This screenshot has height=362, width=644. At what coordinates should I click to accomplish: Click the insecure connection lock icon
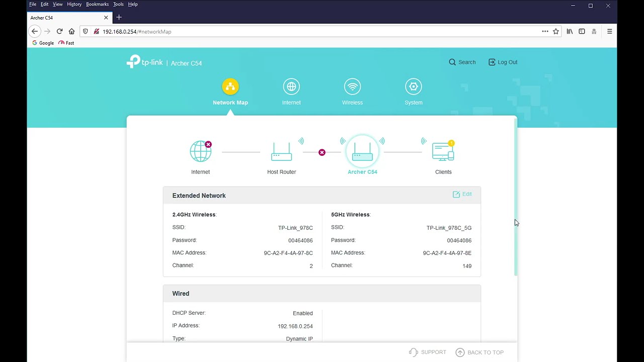tap(96, 31)
